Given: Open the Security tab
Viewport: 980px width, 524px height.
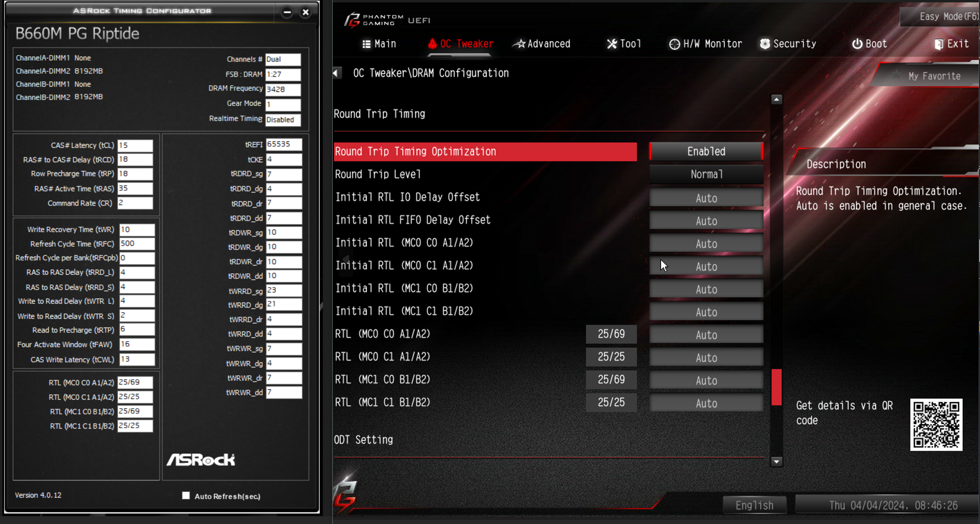Looking at the screenshot, I should coord(788,44).
